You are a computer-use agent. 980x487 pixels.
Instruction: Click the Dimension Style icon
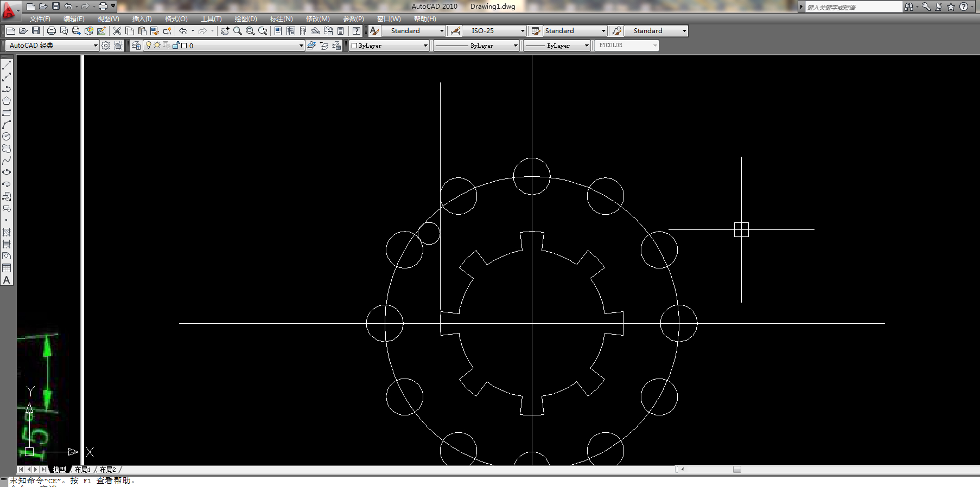tap(455, 31)
